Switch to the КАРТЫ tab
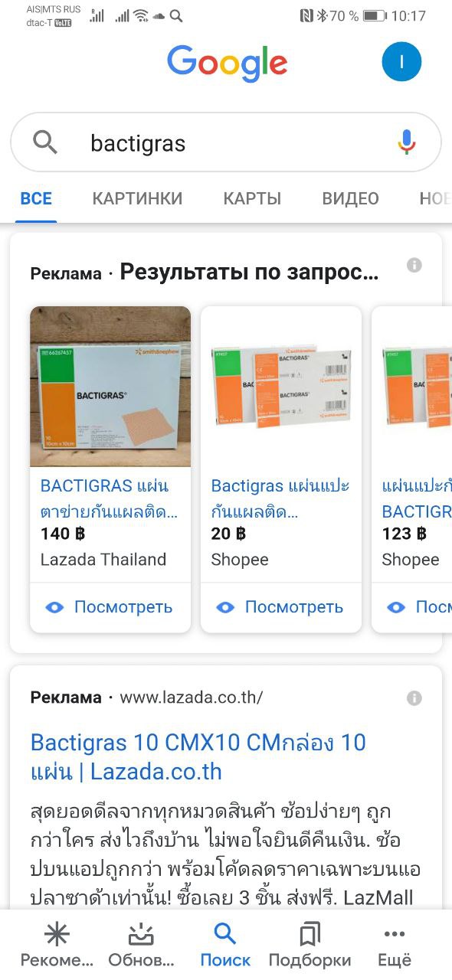The width and height of the screenshot is (452, 980). [252, 199]
